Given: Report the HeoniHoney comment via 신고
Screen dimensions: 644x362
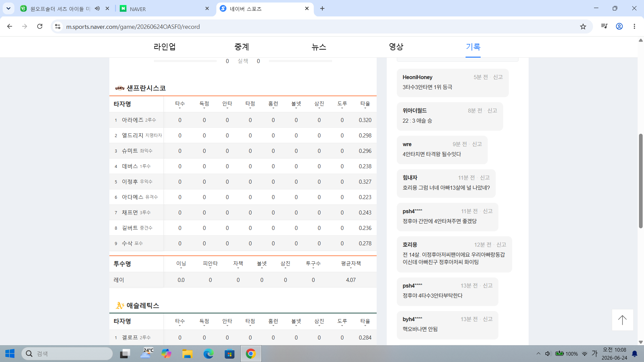Looking at the screenshot, I should point(498,77).
